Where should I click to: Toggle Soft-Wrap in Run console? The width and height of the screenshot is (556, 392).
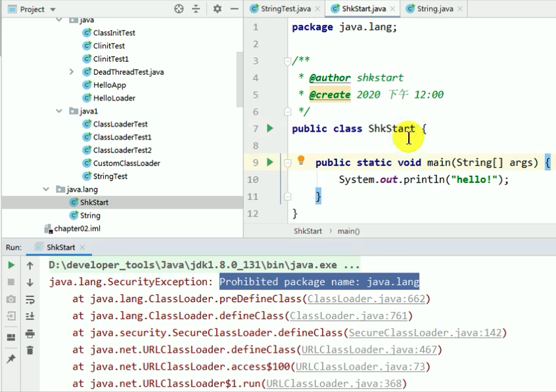(30, 299)
